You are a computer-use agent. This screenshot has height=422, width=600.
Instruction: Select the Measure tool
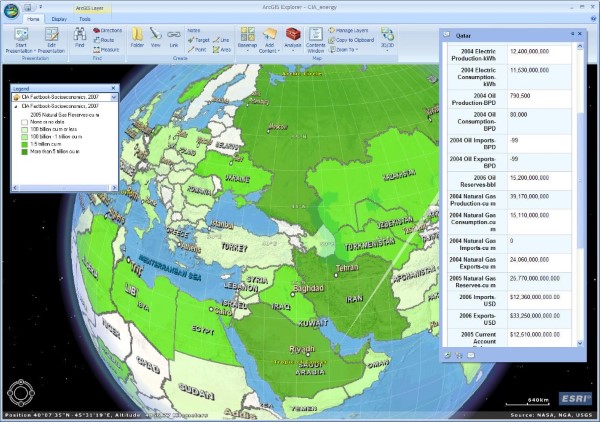click(x=106, y=50)
